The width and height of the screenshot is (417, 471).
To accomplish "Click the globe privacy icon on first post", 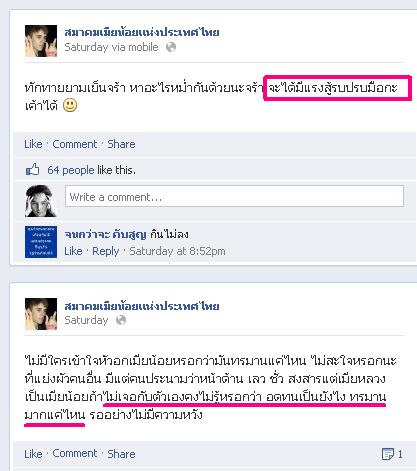I will point(171,47).
